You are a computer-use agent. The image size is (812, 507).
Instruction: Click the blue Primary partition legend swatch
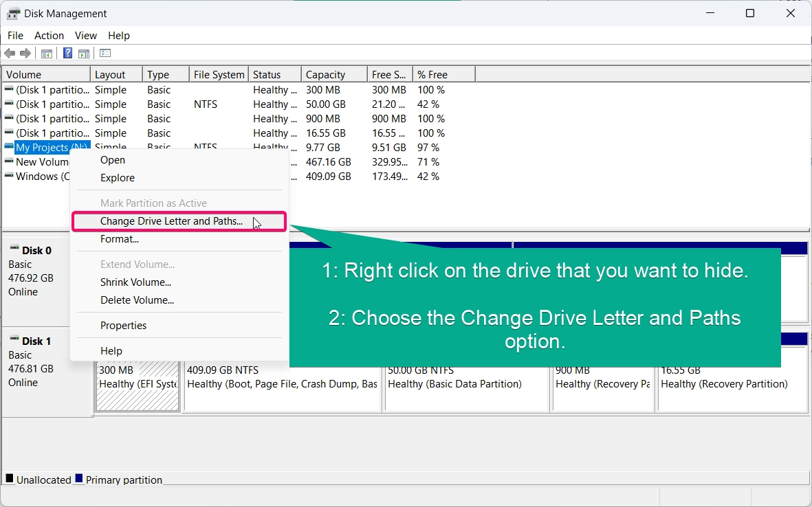coord(79,479)
